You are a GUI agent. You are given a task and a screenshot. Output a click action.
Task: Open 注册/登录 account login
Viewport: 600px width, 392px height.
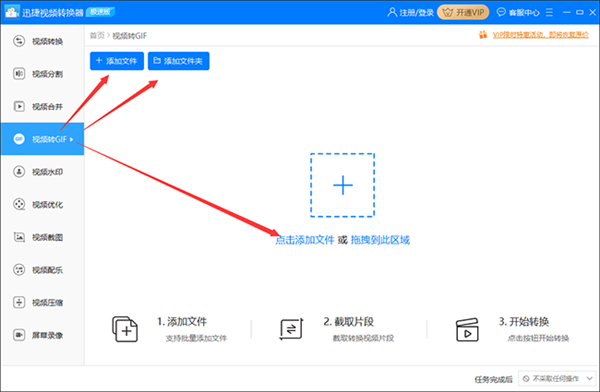click(411, 13)
